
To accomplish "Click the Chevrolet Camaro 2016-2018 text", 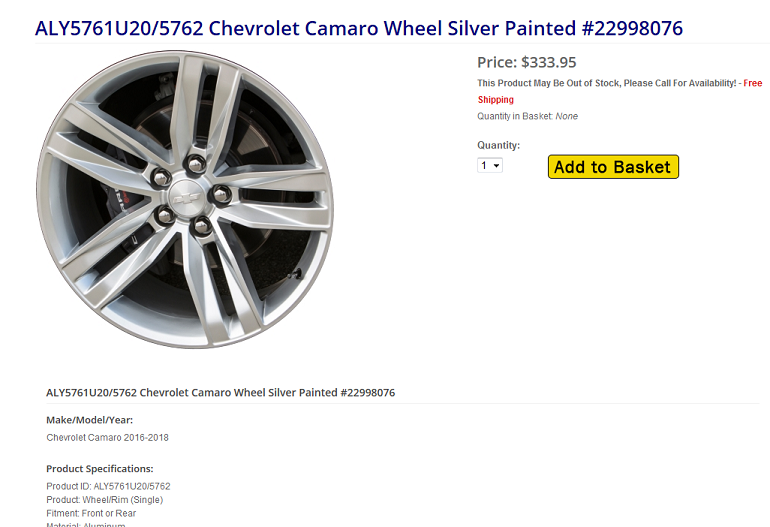I will (108, 437).
